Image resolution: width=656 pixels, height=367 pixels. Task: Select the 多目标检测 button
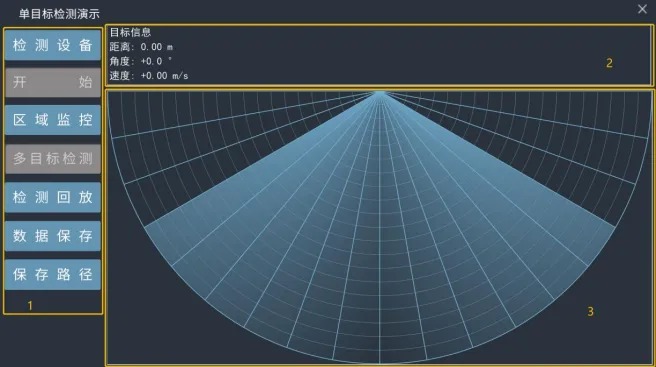point(53,159)
